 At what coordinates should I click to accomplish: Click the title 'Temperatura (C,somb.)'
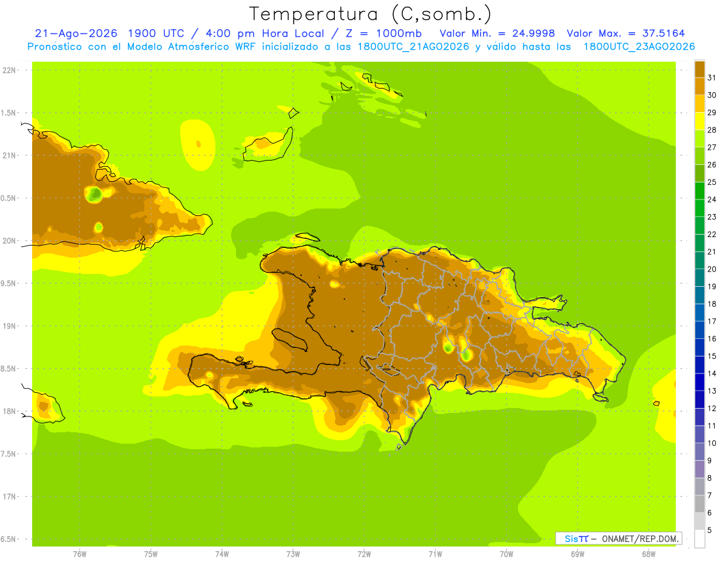[370, 14]
